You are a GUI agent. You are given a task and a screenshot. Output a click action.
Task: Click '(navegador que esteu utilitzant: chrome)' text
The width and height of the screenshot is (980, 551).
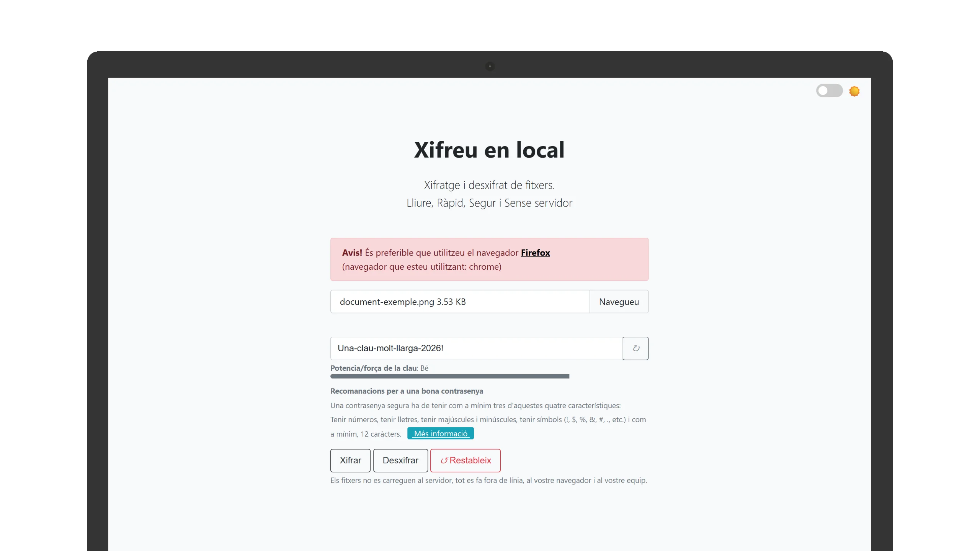(422, 267)
